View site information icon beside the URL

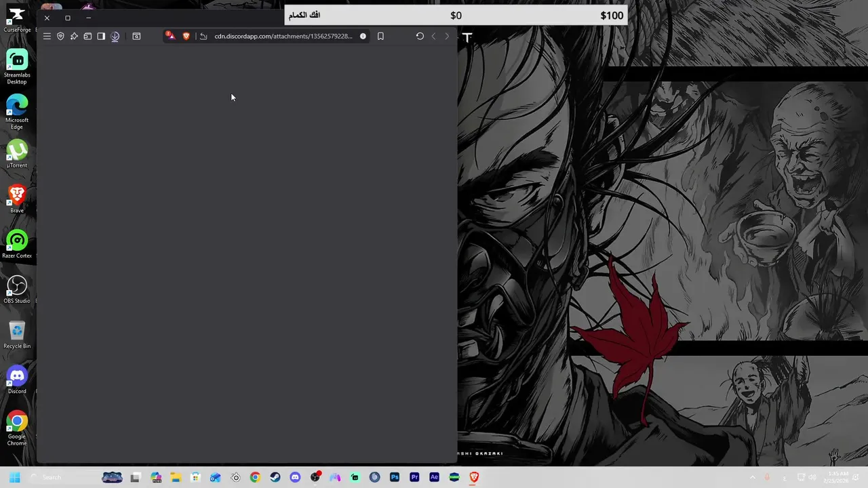coord(363,36)
